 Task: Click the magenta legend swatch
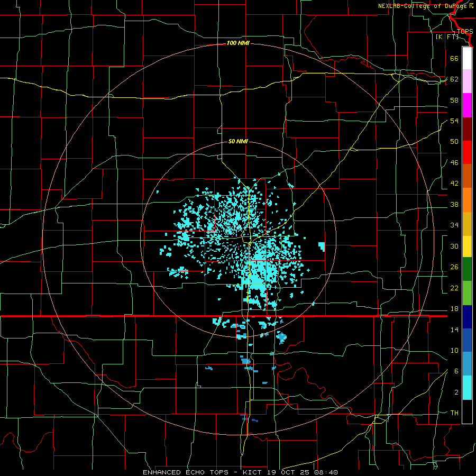(x=467, y=105)
